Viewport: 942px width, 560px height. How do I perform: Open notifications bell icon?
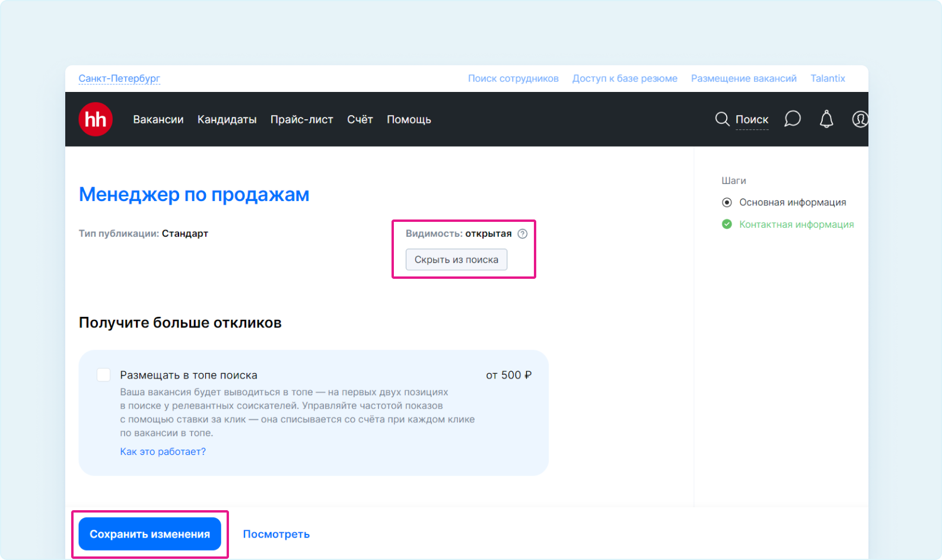point(826,119)
